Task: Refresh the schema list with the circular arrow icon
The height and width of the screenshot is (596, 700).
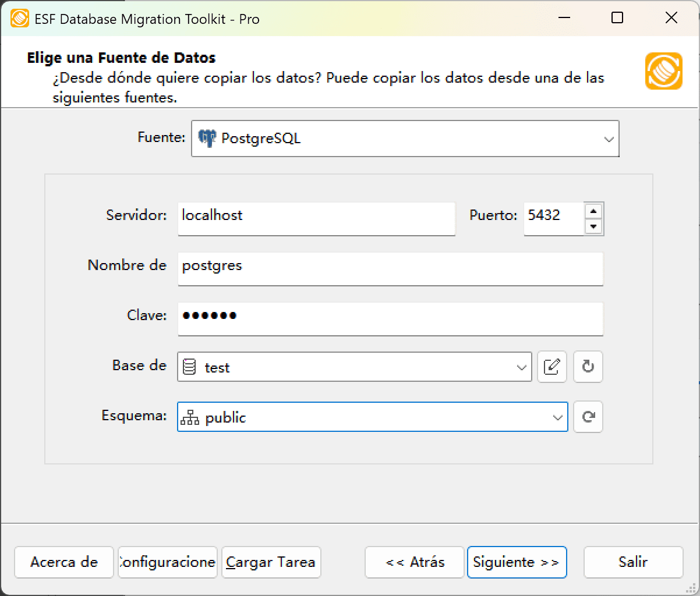Action: pyautogui.click(x=588, y=417)
